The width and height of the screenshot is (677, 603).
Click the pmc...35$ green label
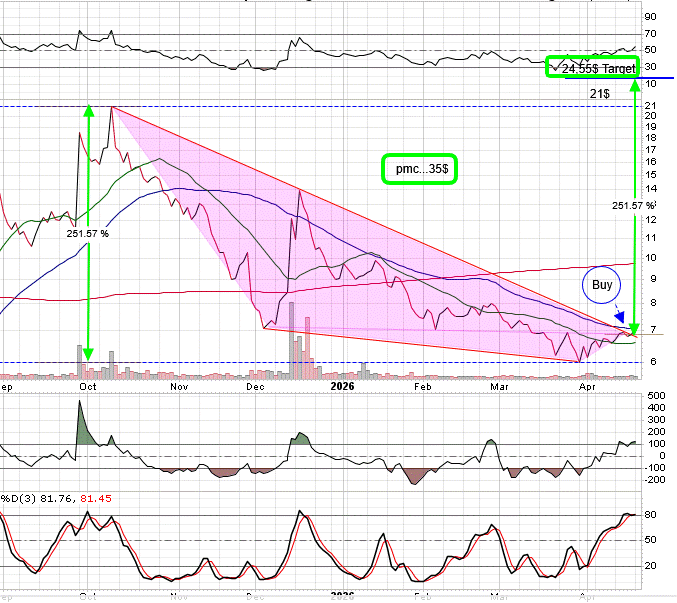pyautogui.click(x=419, y=169)
